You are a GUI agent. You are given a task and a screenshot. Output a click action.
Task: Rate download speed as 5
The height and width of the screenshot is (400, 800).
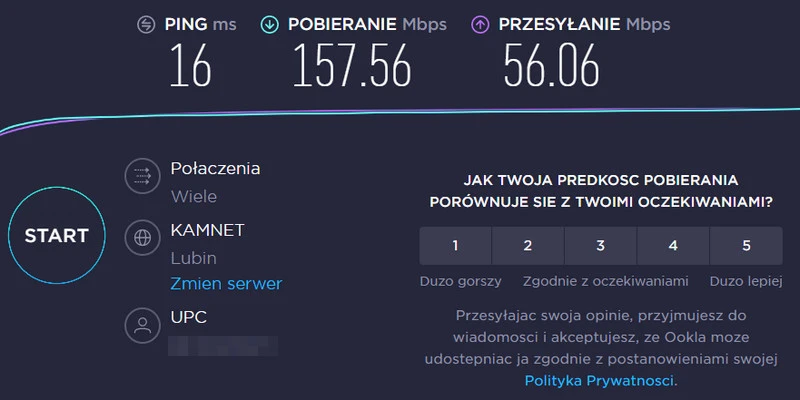[x=746, y=246]
